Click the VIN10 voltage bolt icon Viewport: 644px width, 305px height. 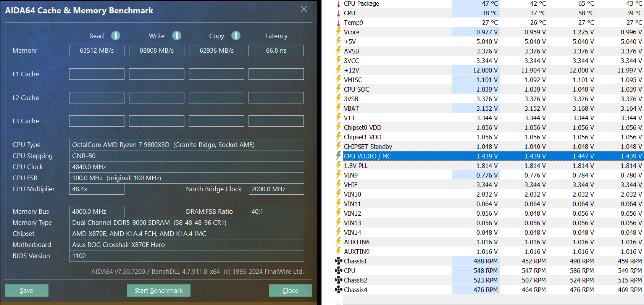point(338,194)
